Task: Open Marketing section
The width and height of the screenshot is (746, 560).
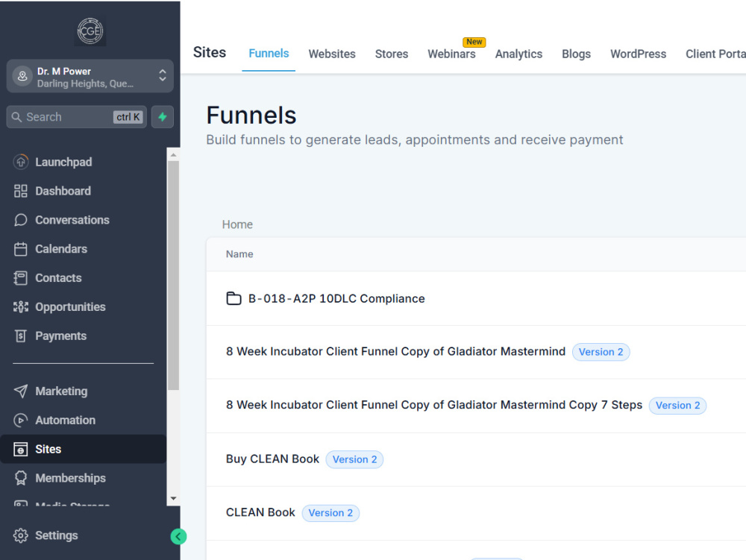Action: coord(61,391)
